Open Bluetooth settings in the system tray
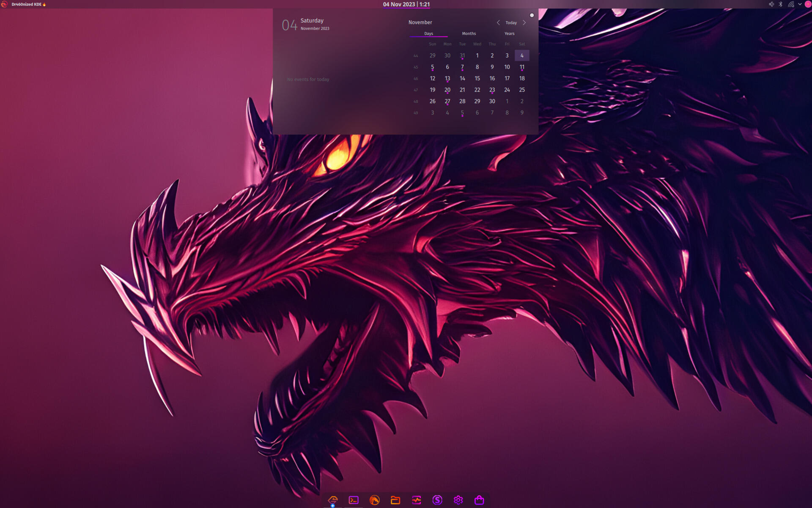Viewport: 812px width, 508px height. (781, 4)
